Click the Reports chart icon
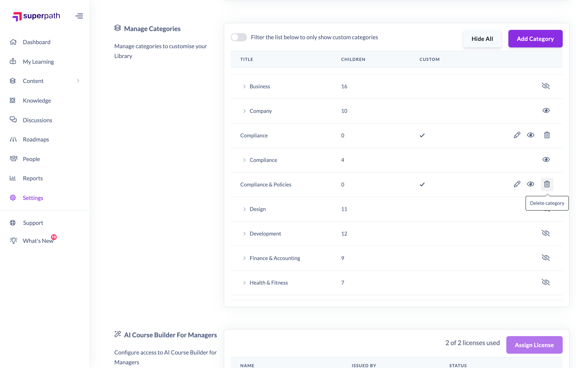Image resolution: width=588 pixels, height=368 pixels. 13,178
